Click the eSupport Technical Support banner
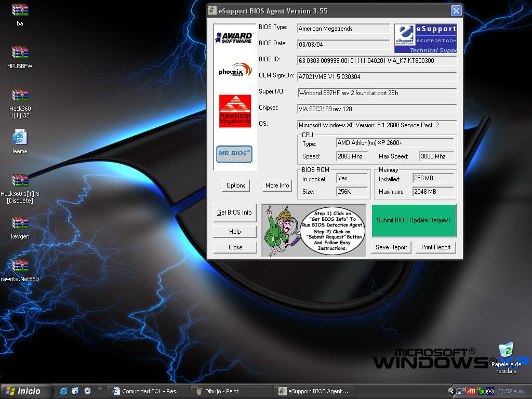 click(x=425, y=38)
